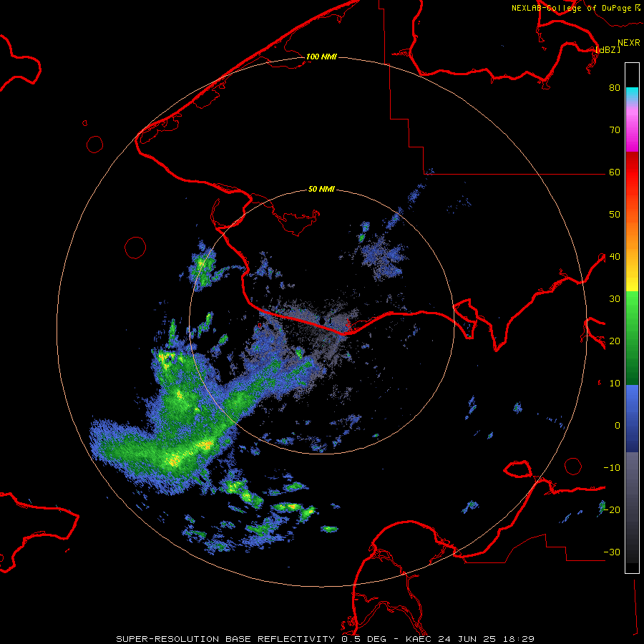The width and height of the screenshot is (644, 644).
Task: Click the 100 NMI range ring label
Action: pyautogui.click(x=321, y=57)
